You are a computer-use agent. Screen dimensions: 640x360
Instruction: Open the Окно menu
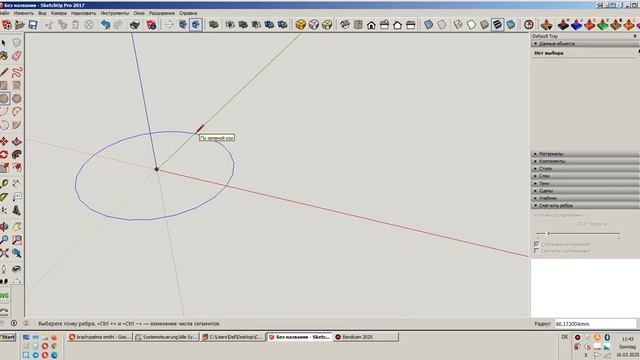139,13
